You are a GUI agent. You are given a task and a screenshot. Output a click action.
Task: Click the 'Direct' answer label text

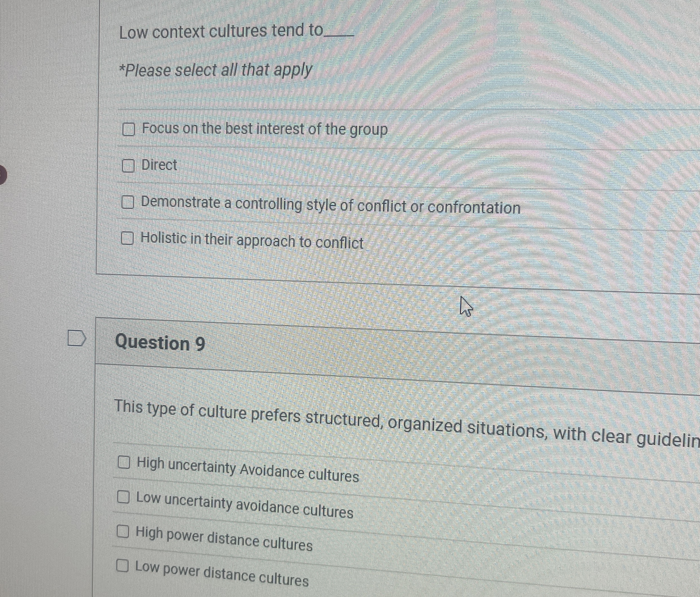point(159,165)
